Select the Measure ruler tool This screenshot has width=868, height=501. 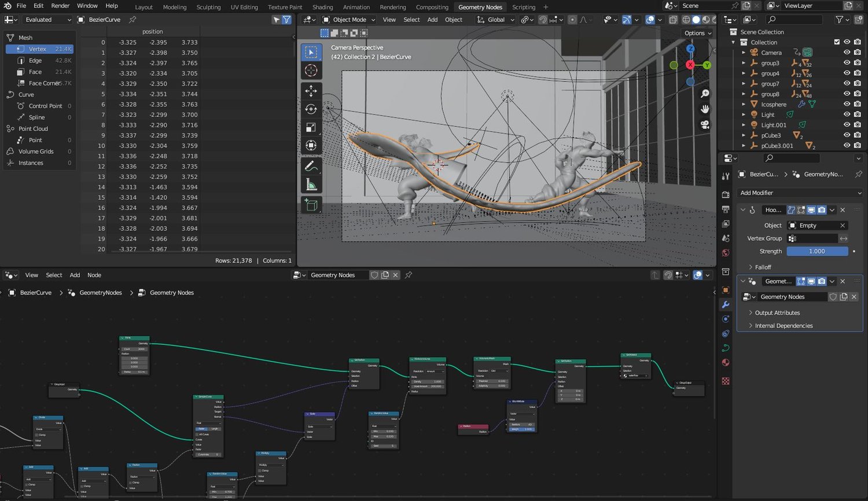point(311,185)
